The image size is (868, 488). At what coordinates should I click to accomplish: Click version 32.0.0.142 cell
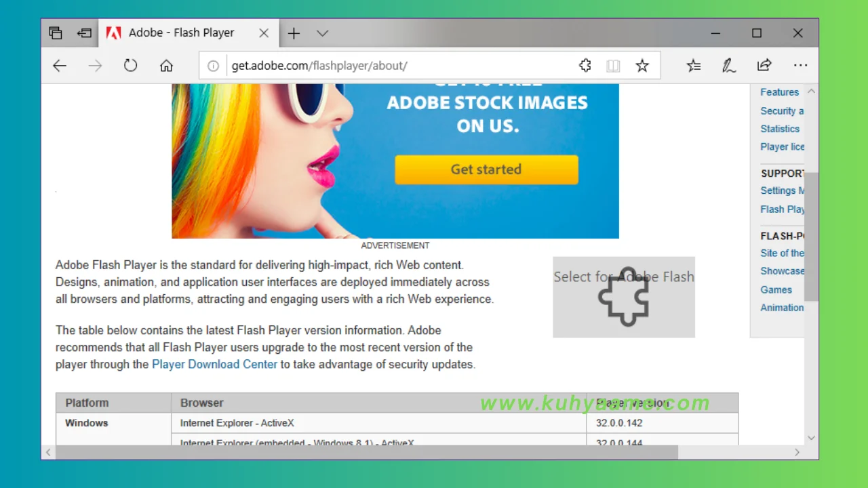point(663,423)
